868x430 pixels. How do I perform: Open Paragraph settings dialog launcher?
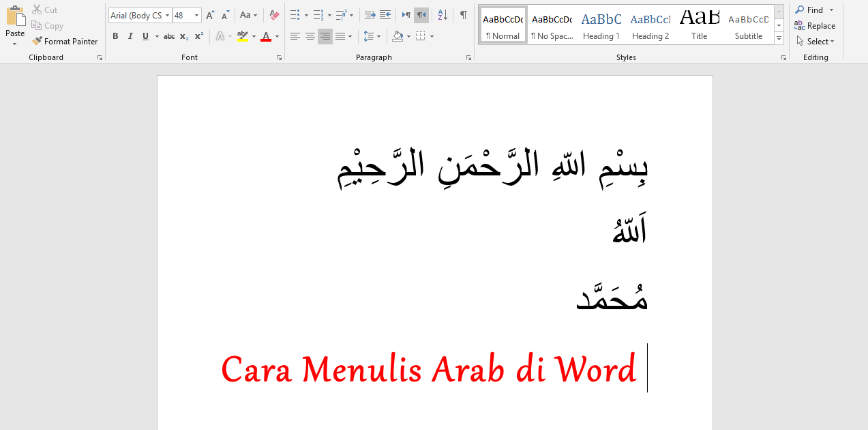(468, 58)
